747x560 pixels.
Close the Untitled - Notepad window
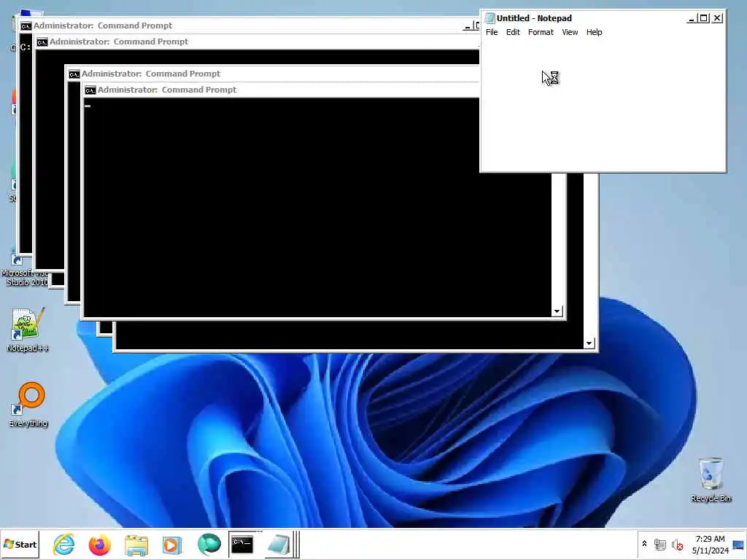tap(718, 18)
